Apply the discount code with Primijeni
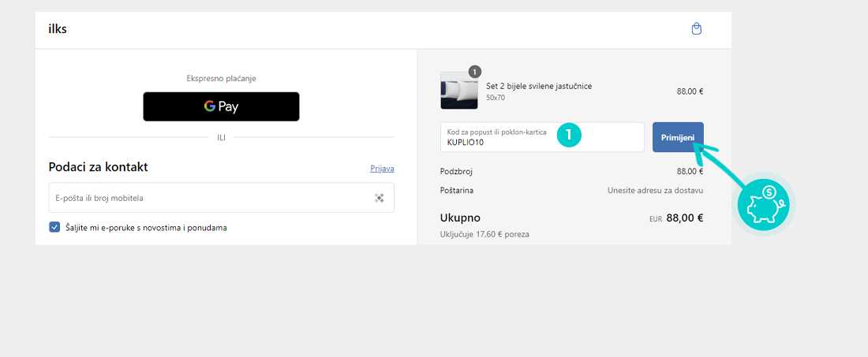The height and width of the screenshot is (357, 868). [677, 137]
